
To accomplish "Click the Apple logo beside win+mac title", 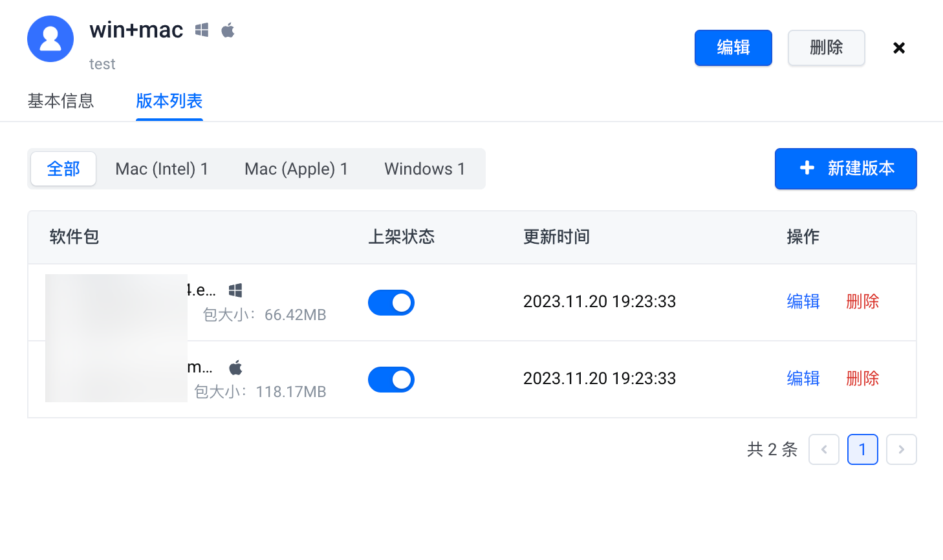I will [228, 30].
